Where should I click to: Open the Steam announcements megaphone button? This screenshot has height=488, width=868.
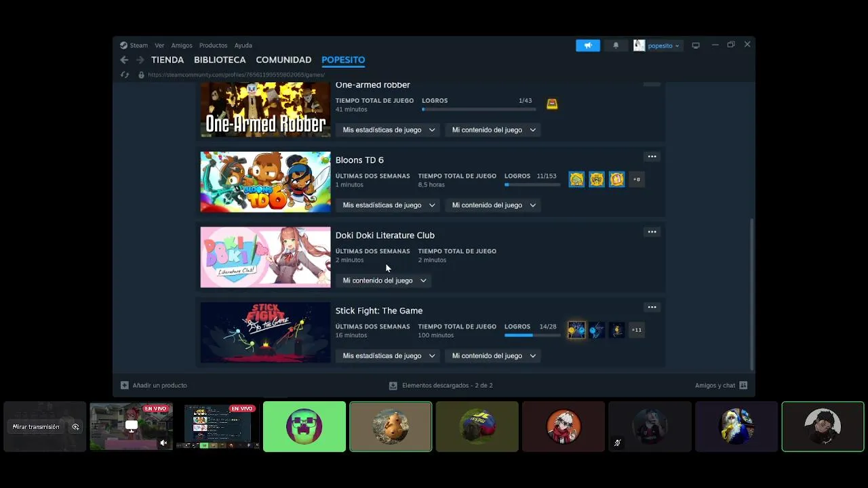coord(588,45)
